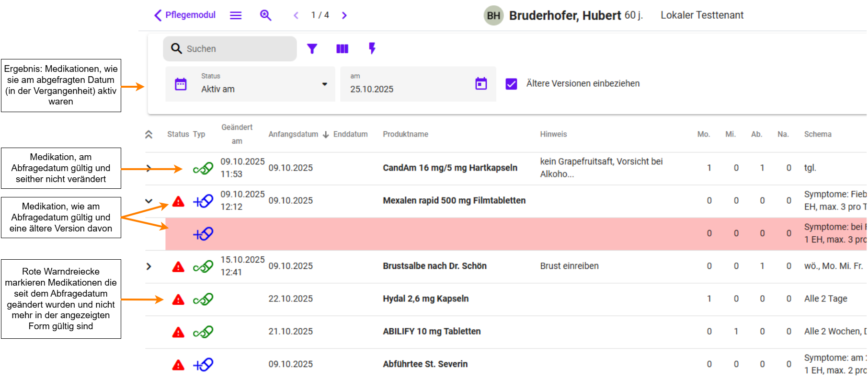Click the filter funnel icon

312,49
